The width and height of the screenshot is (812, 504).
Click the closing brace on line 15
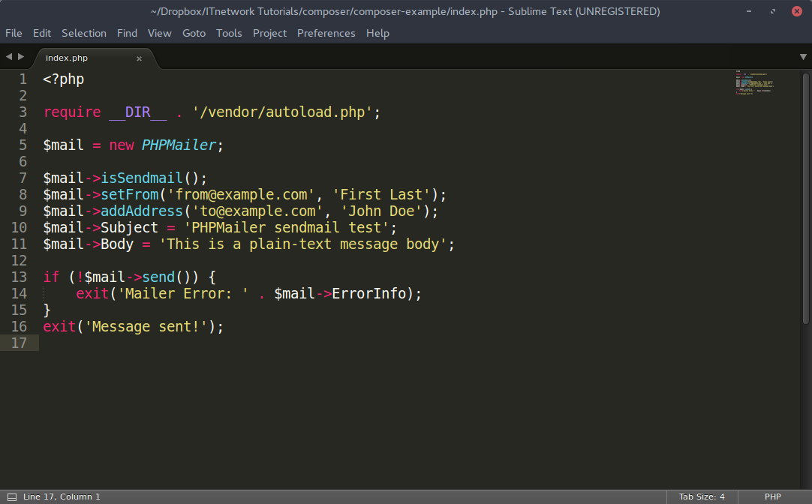(47, 310)
